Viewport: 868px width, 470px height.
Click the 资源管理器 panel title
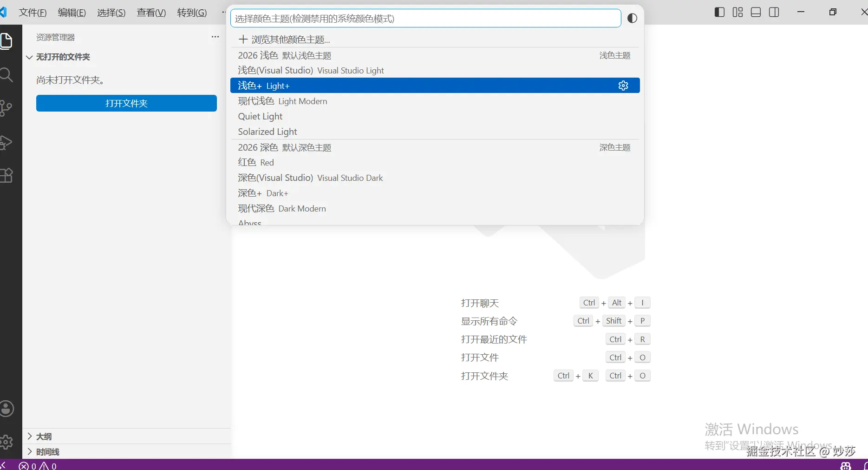[x=56, y=37]
